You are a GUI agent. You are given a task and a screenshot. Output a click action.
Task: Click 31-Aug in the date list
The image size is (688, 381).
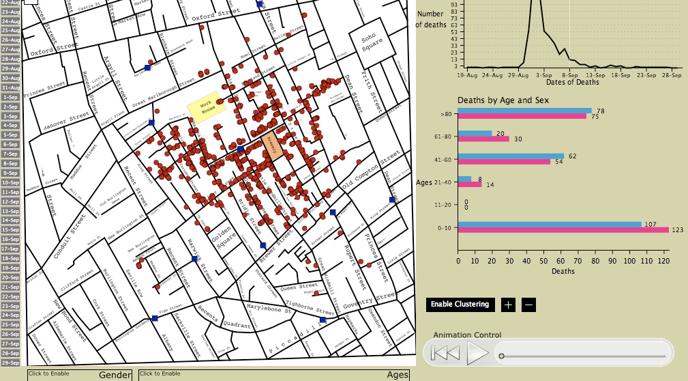point(10,88)
